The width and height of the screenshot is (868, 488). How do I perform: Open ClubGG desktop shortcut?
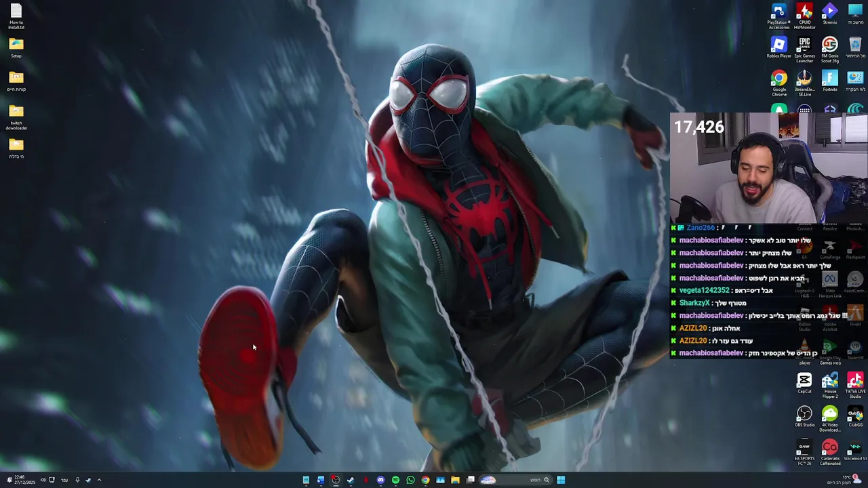click(855, 417)
